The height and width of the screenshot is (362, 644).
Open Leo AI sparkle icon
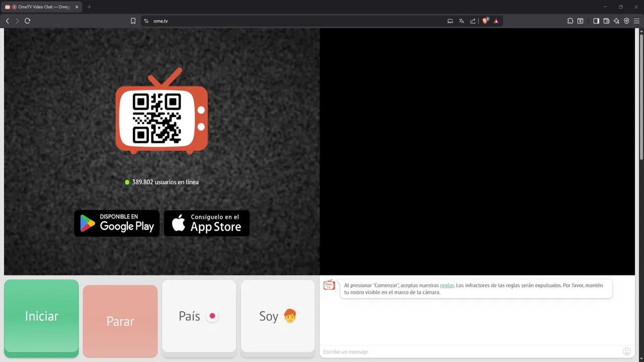point(616,21)
